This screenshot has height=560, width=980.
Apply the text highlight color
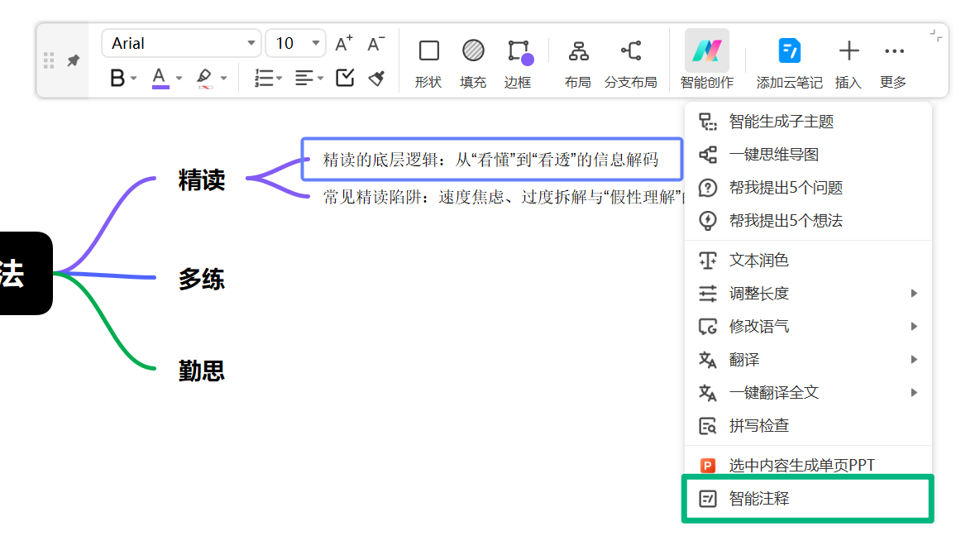[x=204, y=78]
